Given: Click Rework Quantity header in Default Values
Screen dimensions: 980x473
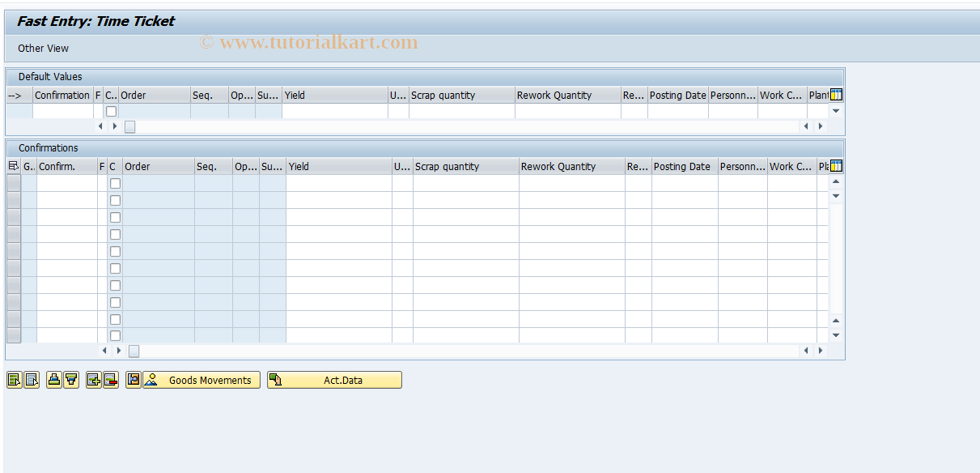Looking at the screenshot, I should [568, 95].
